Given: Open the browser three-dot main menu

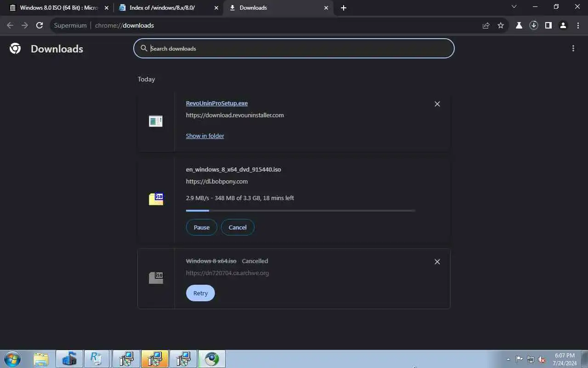Looking at the screenshot, I should coord(578,25).
